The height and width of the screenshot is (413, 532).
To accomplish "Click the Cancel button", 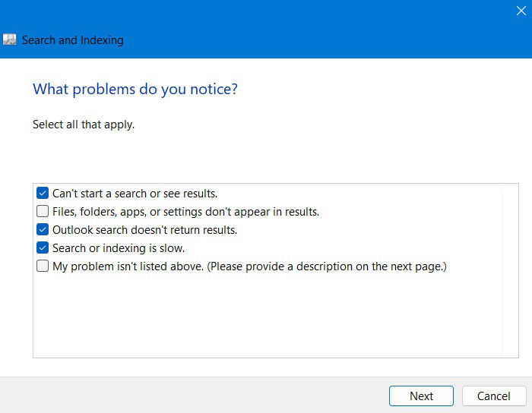I will (494, 396).
